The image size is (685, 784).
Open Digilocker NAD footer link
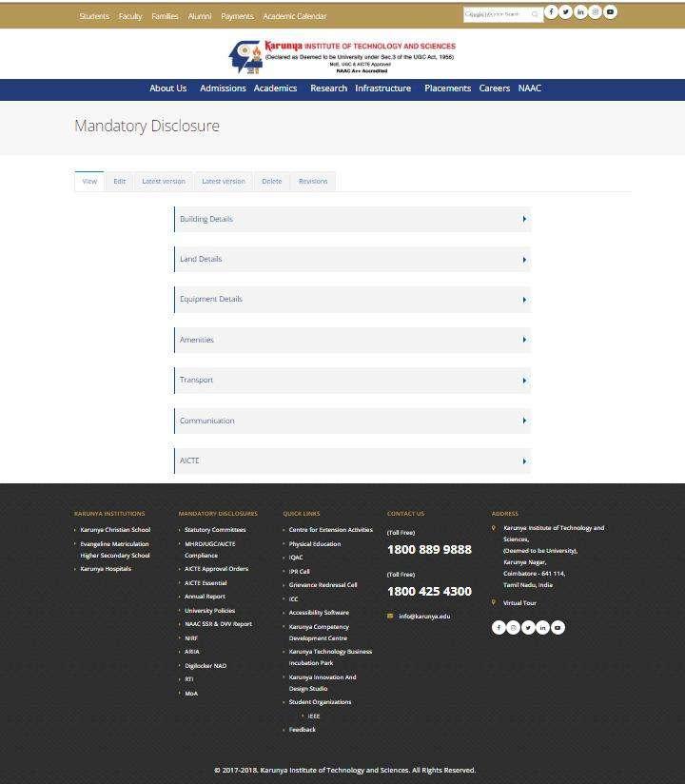point(205,665)
